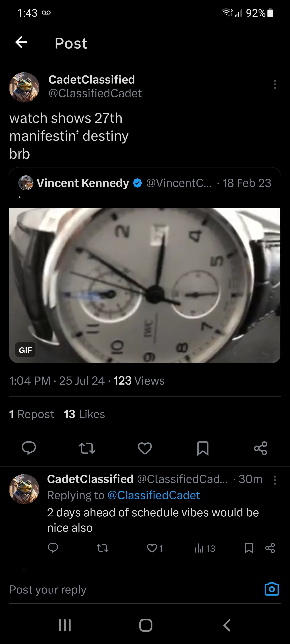
Task: Reply to the main post
Action: [29, 448]
